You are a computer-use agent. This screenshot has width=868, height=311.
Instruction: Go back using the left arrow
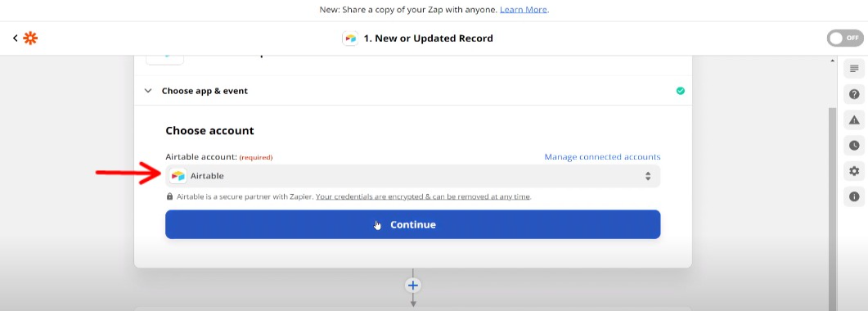15,38
